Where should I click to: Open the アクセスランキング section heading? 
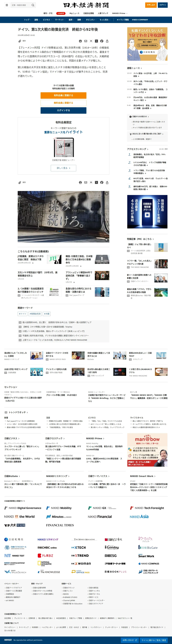coord(138,149)
